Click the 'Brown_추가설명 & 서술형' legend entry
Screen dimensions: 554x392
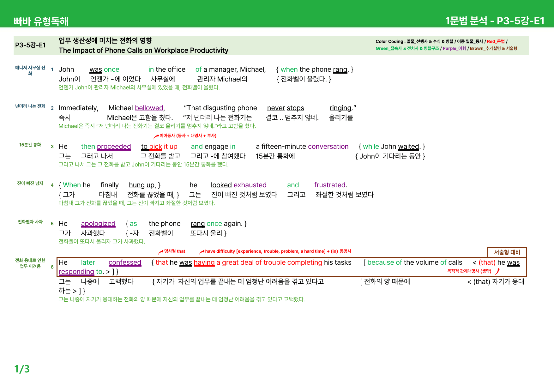tap(493, 48)
